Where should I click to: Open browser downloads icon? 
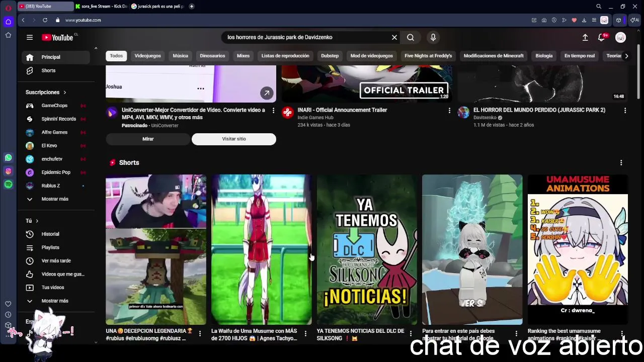[584, 20]
